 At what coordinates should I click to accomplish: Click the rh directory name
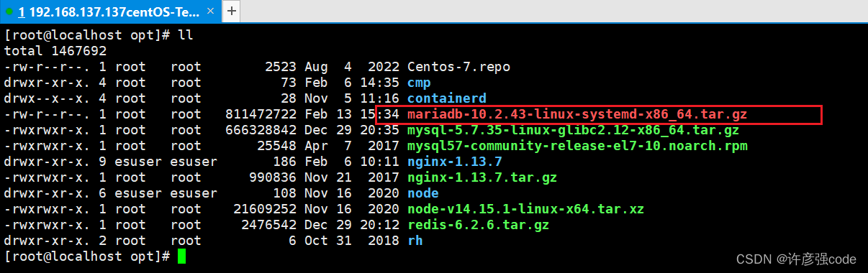(415, 241)
